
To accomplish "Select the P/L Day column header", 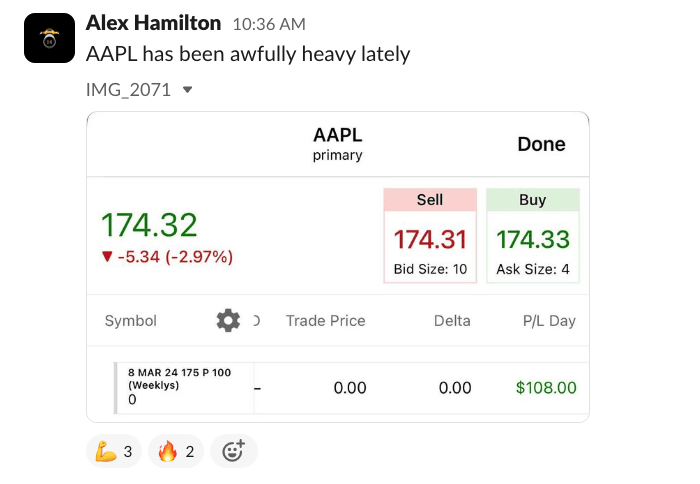I will pyautogui.click(x=549, y=321).
